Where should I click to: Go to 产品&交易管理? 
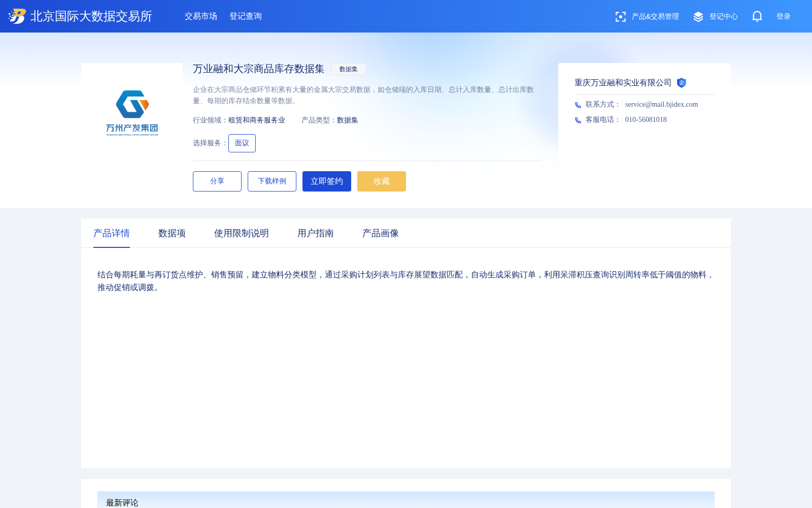(x=655, y=17)
